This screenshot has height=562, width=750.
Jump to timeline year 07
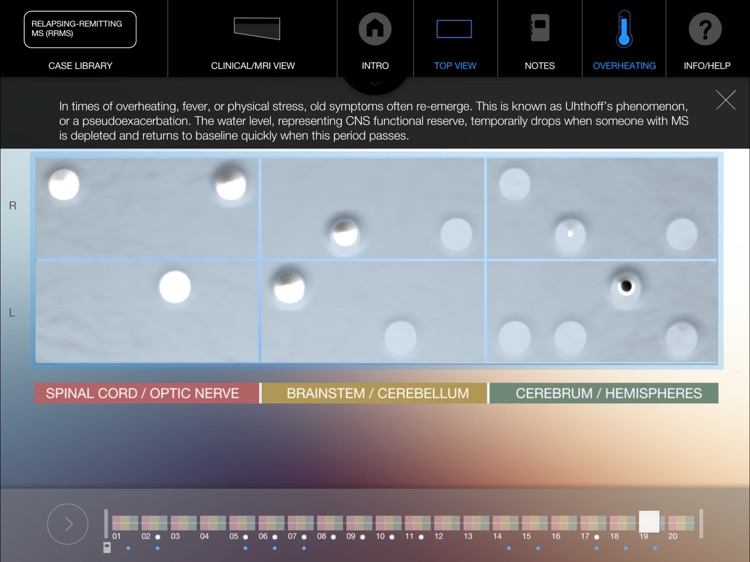(x=300, y=523)
